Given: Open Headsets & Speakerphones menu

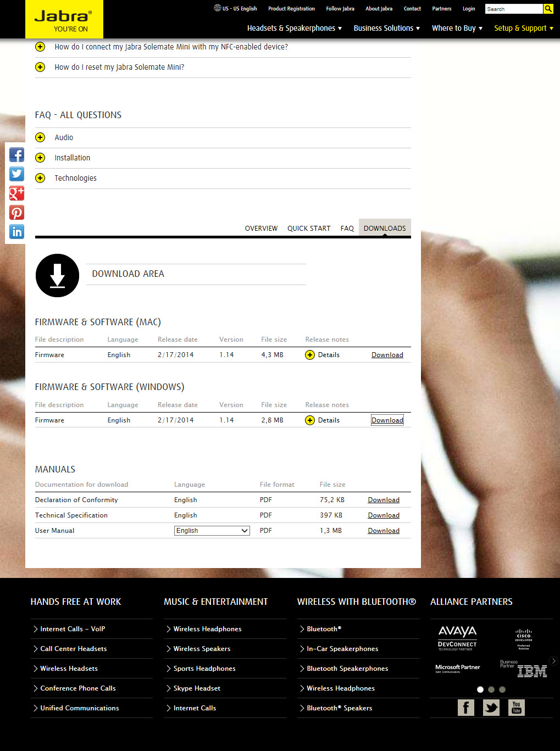Looking at the screenshot, I should pyautogui.click(x=295, y=28).
